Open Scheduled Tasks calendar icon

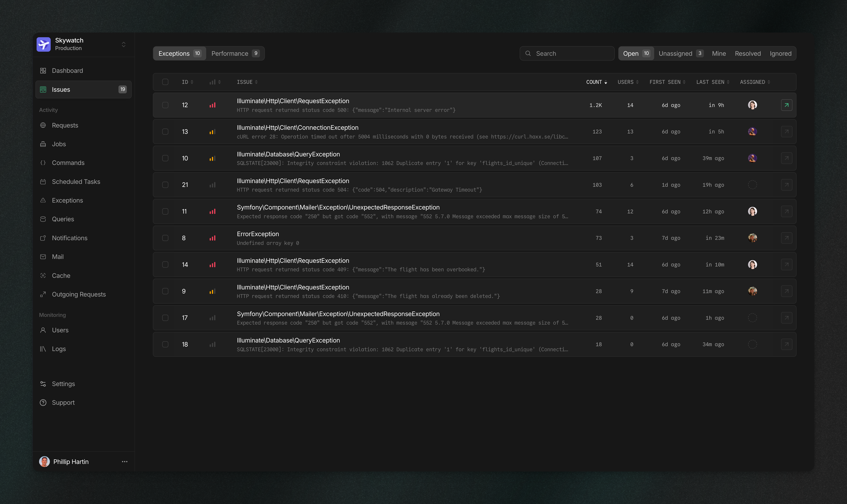(43, 182)
